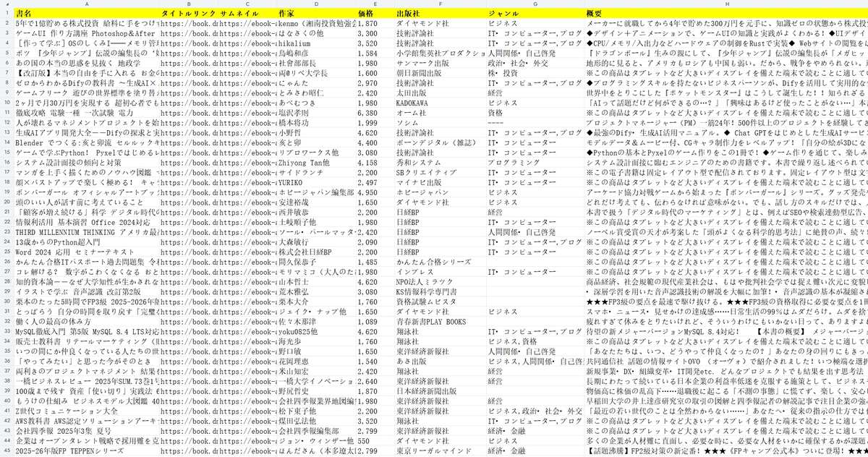Select price cell 6,380
The image size is (868, 457).
[376, 114]
